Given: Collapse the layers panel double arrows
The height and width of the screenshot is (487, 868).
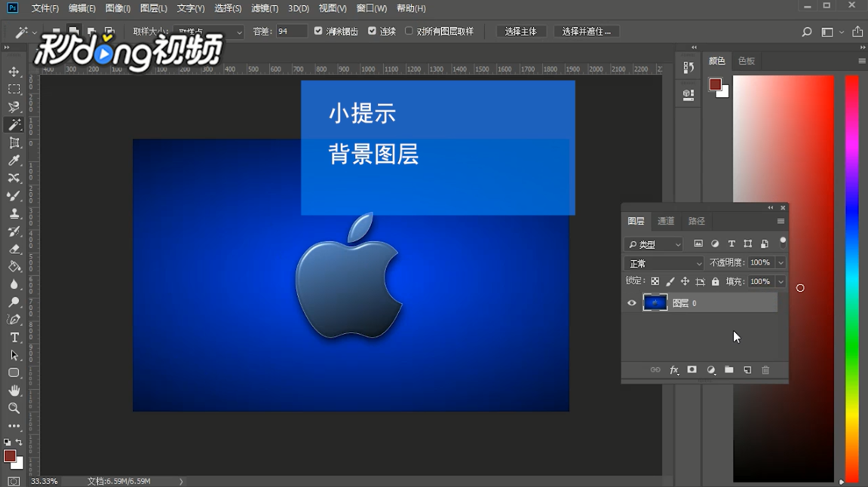Looking at the screenshot, I should point(771,207).
